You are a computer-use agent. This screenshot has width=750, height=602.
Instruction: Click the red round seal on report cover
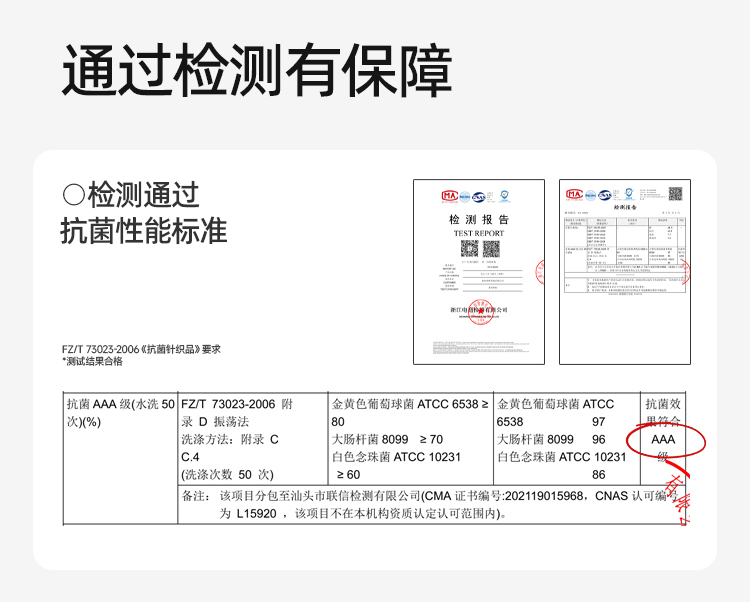click(x=480, y=312)
